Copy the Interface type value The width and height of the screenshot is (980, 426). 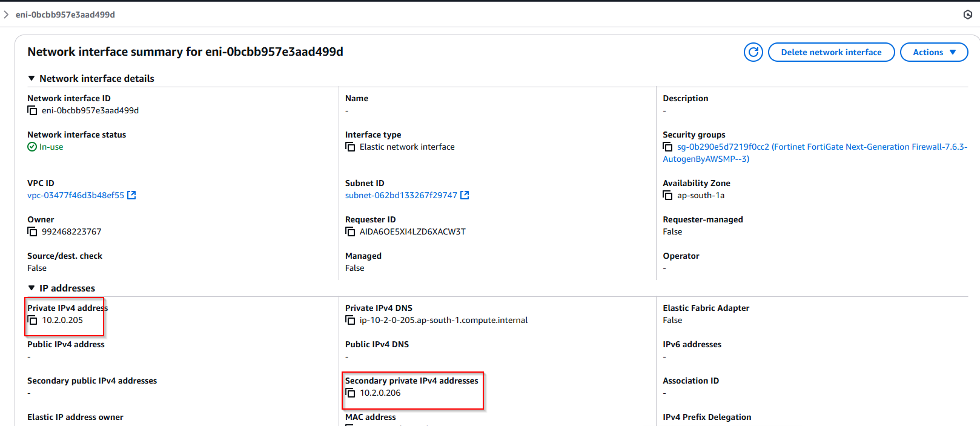350,147
